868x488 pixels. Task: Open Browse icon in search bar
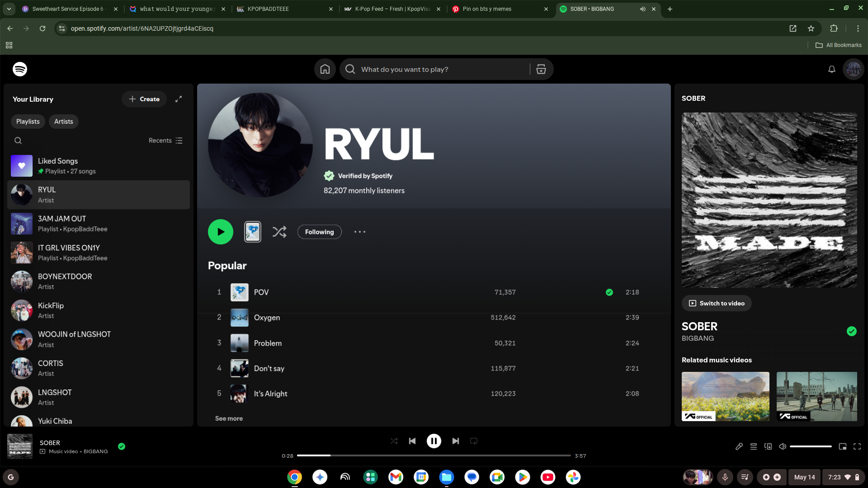541,69
